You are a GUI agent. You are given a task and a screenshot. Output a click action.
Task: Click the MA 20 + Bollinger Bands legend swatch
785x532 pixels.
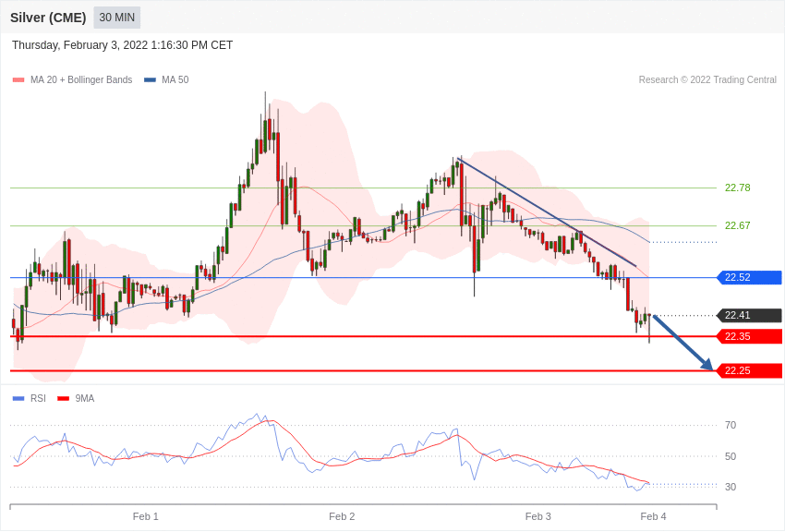pos(18,79)
